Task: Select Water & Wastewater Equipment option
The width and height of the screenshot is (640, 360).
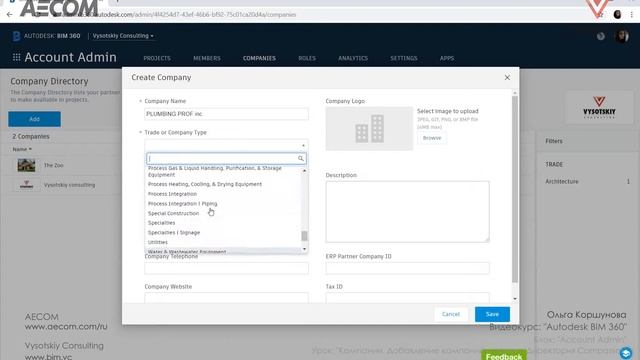Action: [x=223, y=251]
